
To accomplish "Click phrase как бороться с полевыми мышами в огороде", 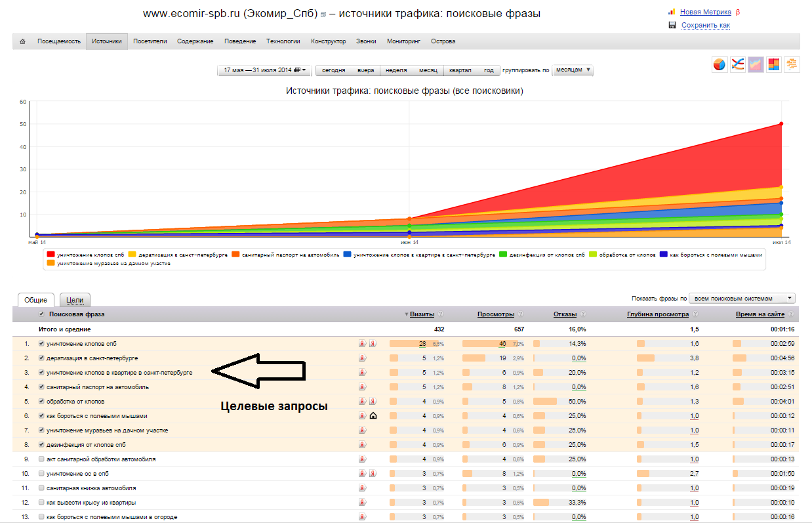I will point(112,516).
